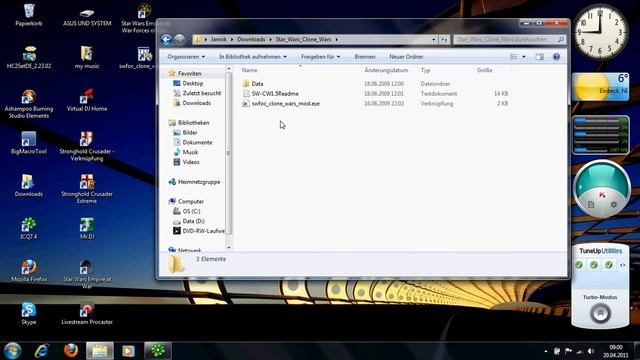Image resolution: width=640 pixels, height=360 pixels.
Task: Select OS (C:) drive in navigation pane
Action: [x=191, y=211]
